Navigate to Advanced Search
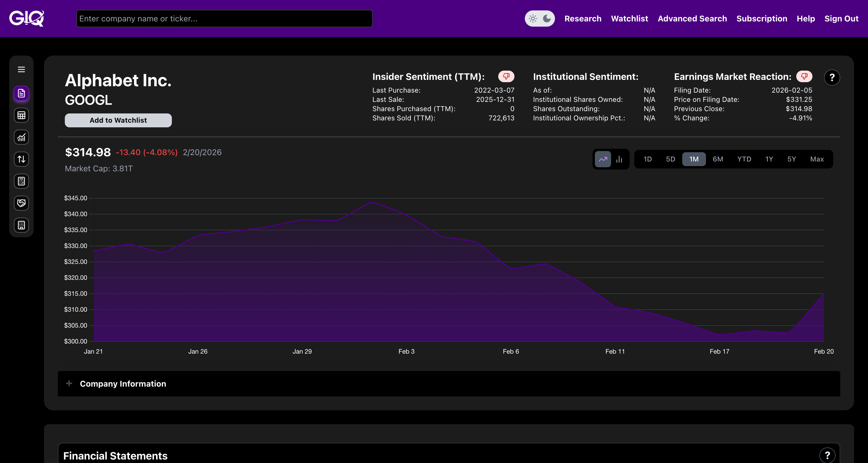This screenshot has height=463, width=868. [x=692, y=19]
